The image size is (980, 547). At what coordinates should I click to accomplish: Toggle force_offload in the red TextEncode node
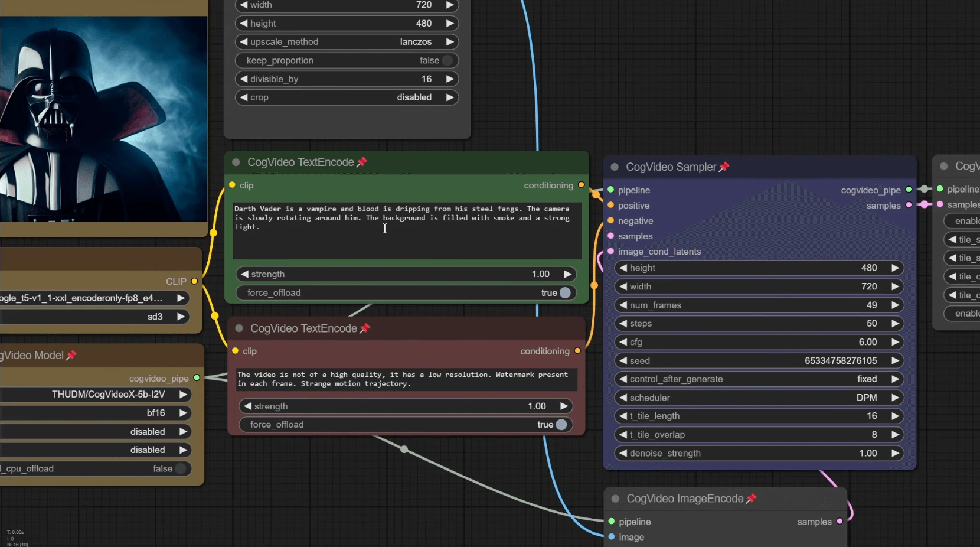(x=561, y=425)
